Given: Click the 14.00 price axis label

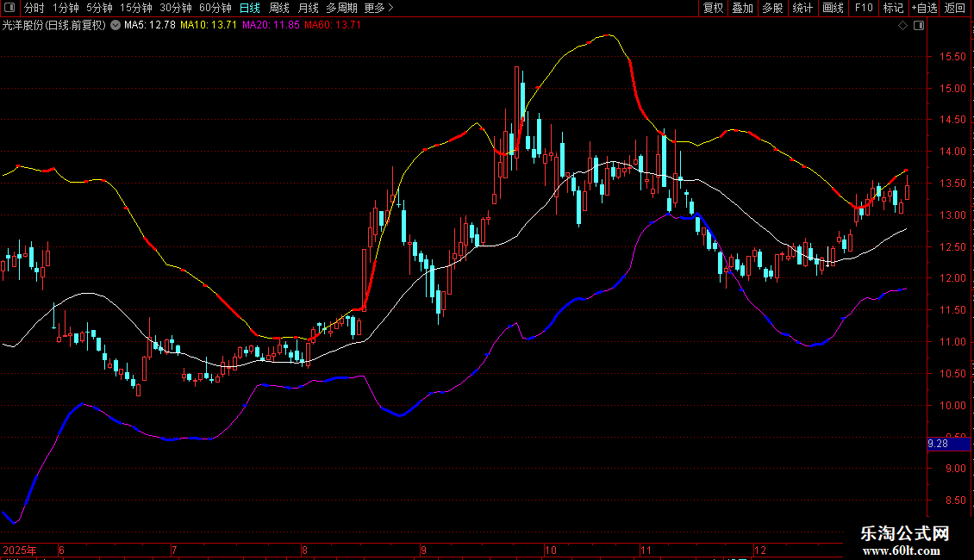Looking at the screenshot, I should click(952, 152).
